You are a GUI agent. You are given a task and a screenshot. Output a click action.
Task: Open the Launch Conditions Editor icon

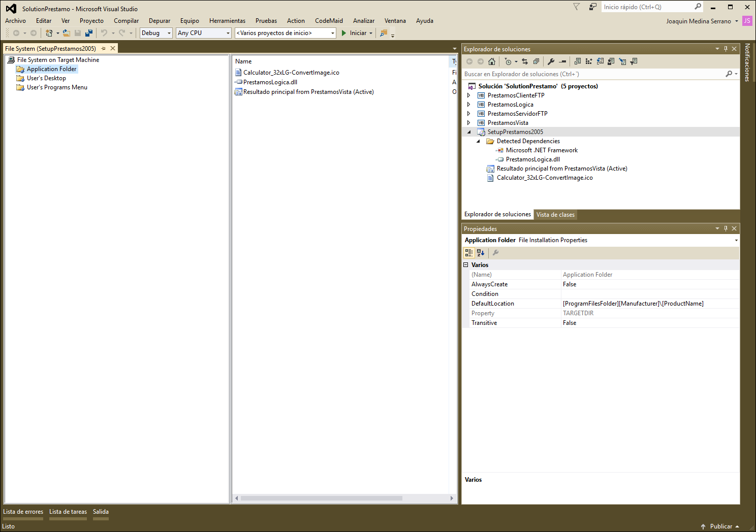pos(634,61)
